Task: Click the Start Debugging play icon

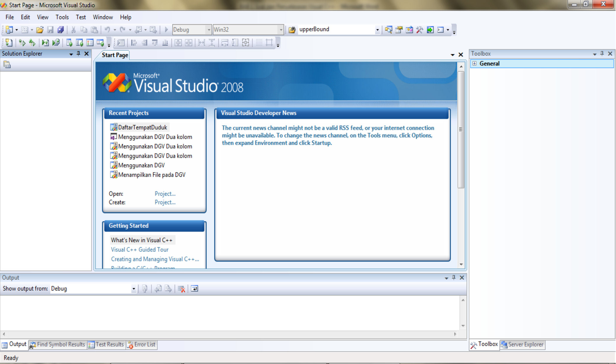Action: point(166,30)
